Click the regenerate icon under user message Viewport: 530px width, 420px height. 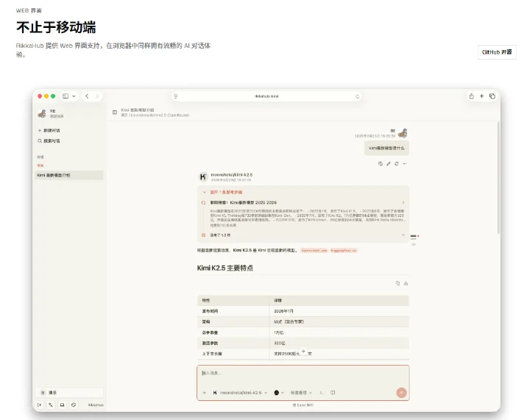pos(397,164)
